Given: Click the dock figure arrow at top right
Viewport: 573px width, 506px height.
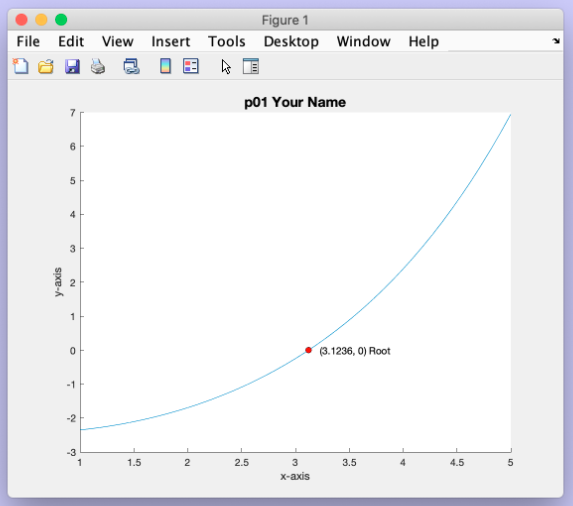Looking at the screenshot, I should tap(556, 41).
